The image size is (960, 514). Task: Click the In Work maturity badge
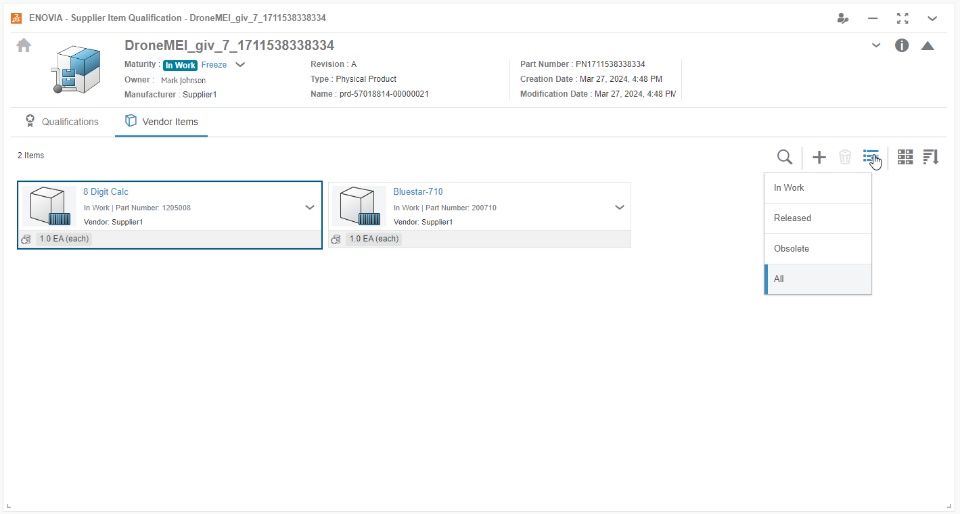[180, 65]
